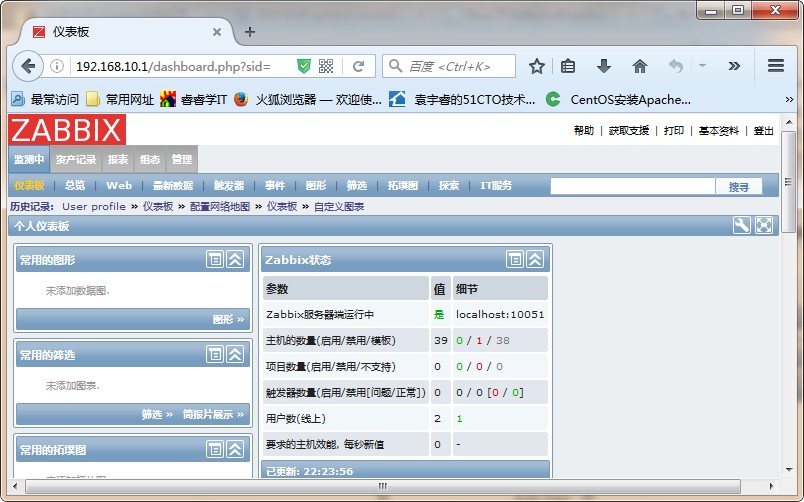Image resolution: width=804 pixels, height=502 pixels.
Task: Click 登出 to log out
Action: click(763, 131)
